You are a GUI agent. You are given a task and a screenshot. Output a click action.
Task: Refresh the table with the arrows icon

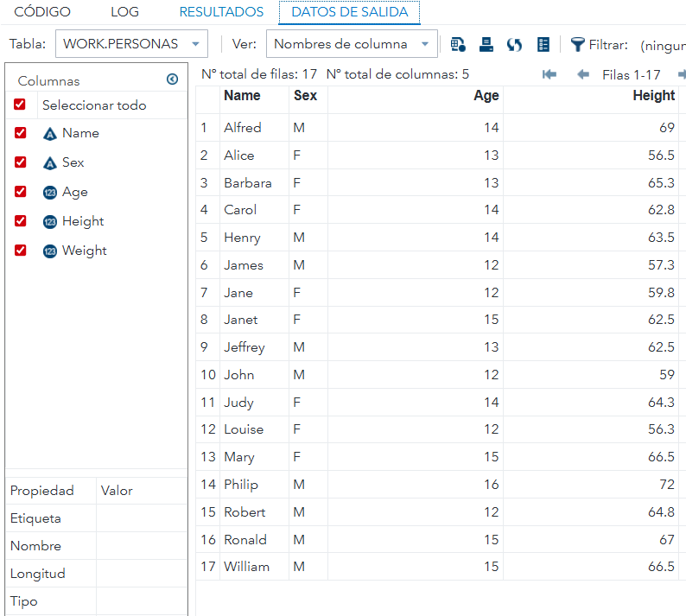tap(515, 44)
